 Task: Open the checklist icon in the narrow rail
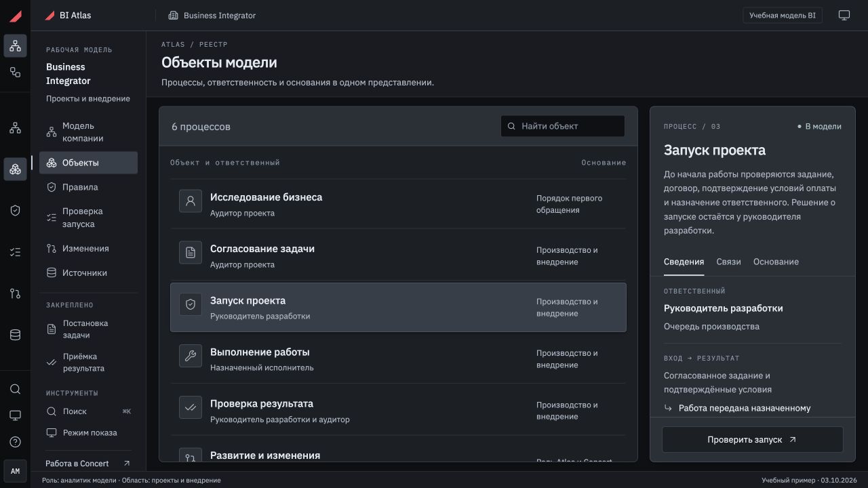pos(16,252)
